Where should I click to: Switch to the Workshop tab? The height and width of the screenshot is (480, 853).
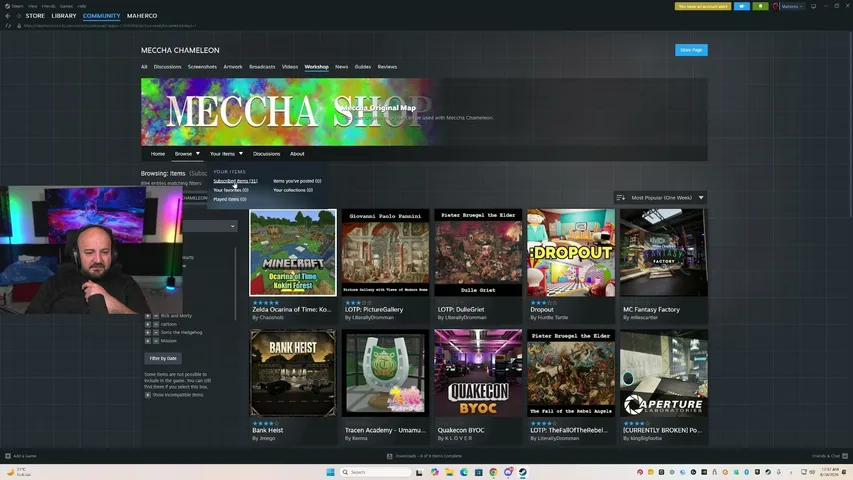click(317, 67)
